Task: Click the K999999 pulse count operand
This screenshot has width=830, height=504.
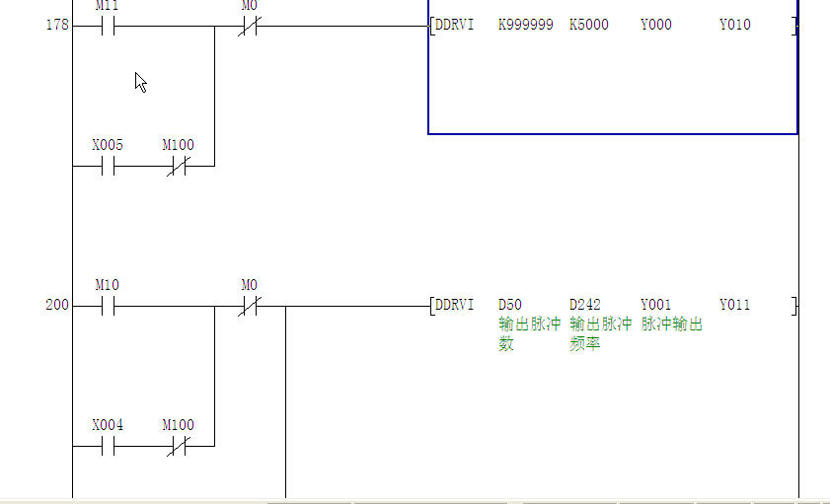Action: tap(525, 26)
